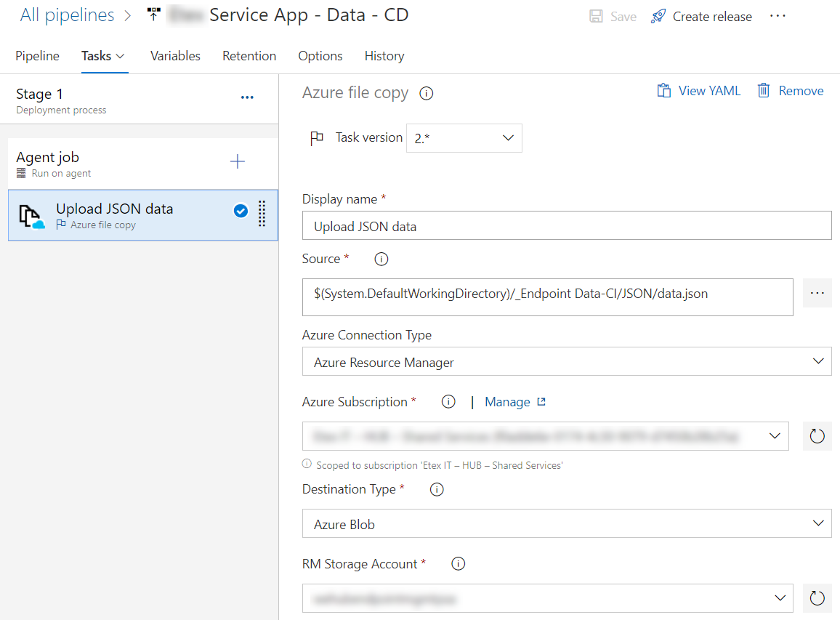This screenshot has width=840, height=620.
Task: Open Retention tab
Action: coord(249,56)
